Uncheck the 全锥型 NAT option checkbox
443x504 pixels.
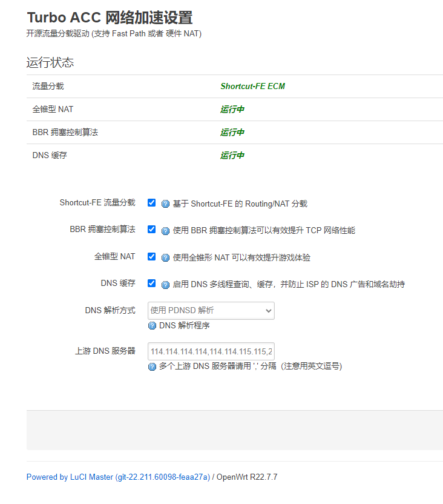point(151,256)
